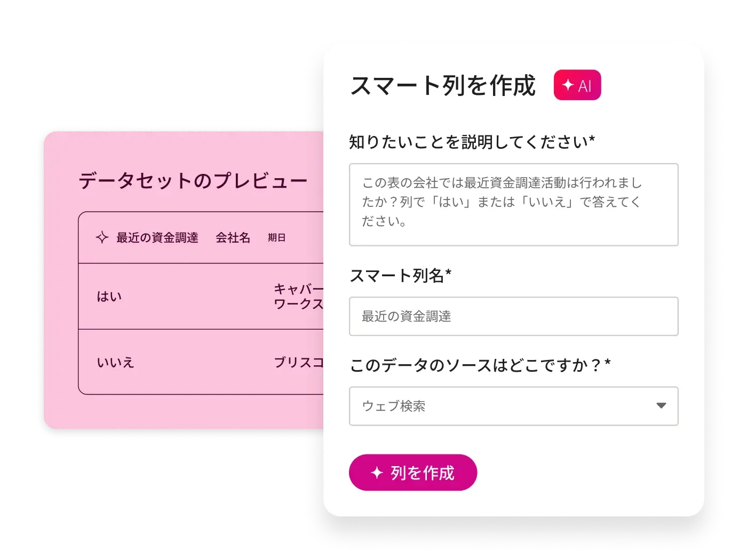Click the スマート列名 input field
The width and height of the screenshot is (747, 560).
coord(513,316)
